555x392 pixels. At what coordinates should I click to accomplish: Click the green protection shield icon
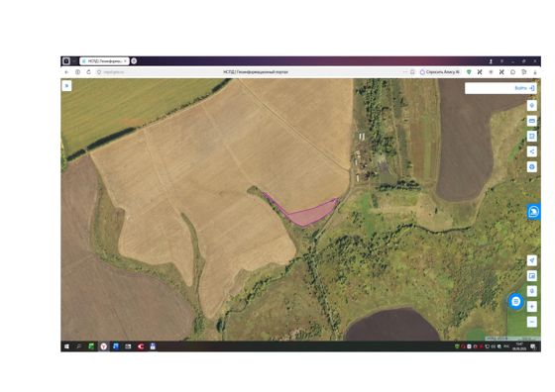coord(469,72)
